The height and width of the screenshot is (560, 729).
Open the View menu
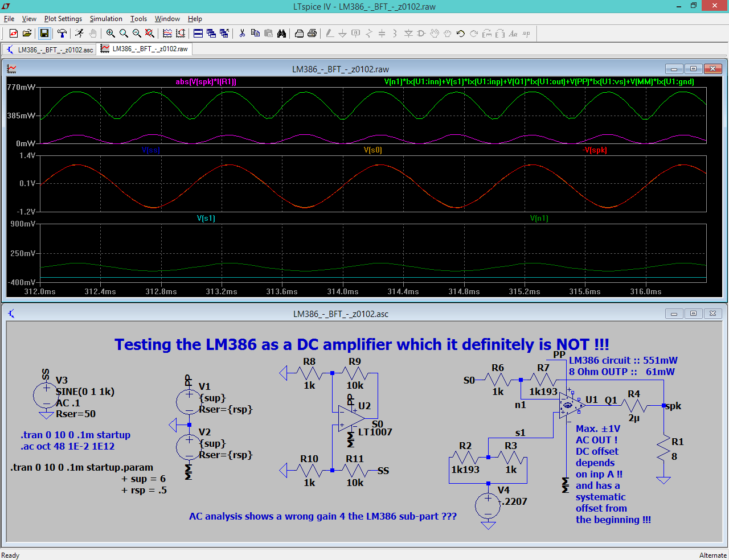pyautogui.click(x=29, y=19)
